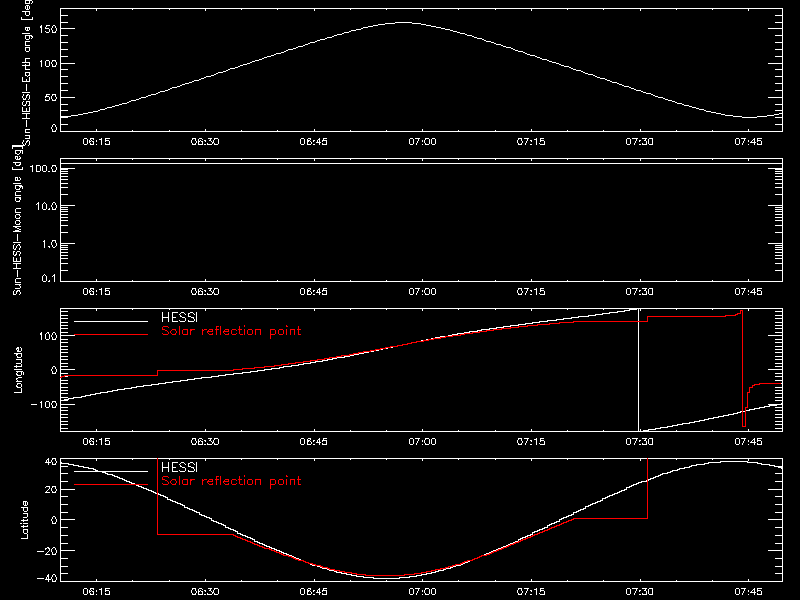Select the 06:30 label under the Latitude plot

tap(205, 591)
